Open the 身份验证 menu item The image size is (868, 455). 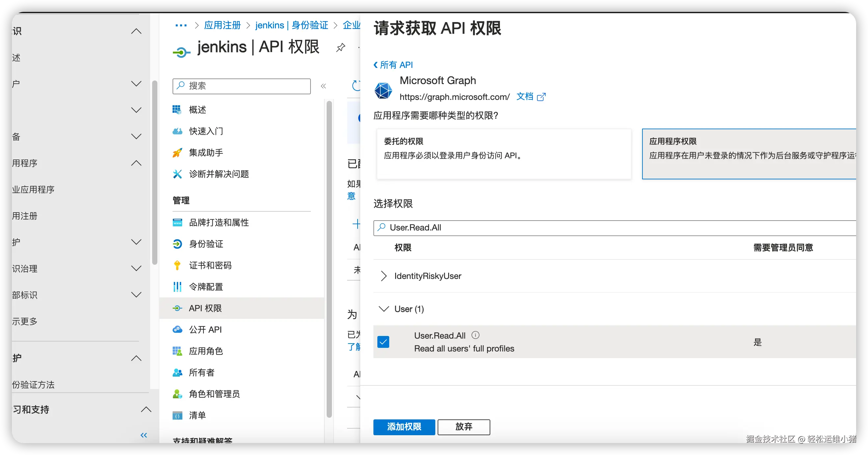point(206,244)
